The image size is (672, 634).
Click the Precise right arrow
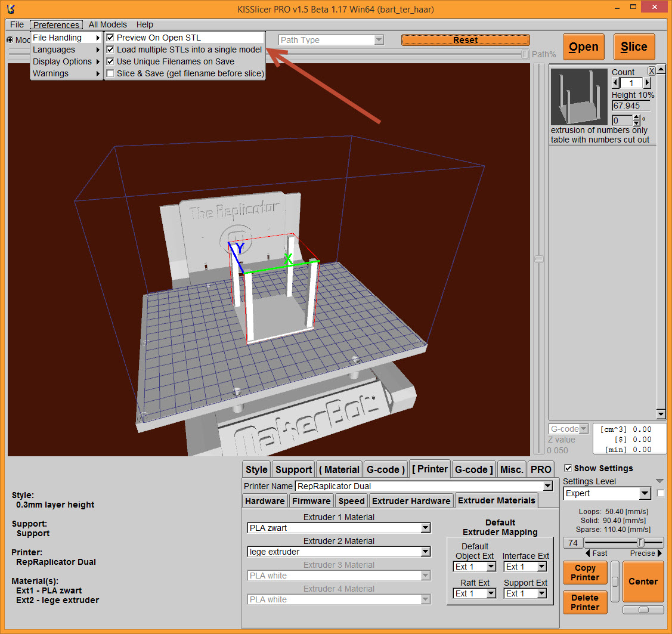tap(659, 553)
